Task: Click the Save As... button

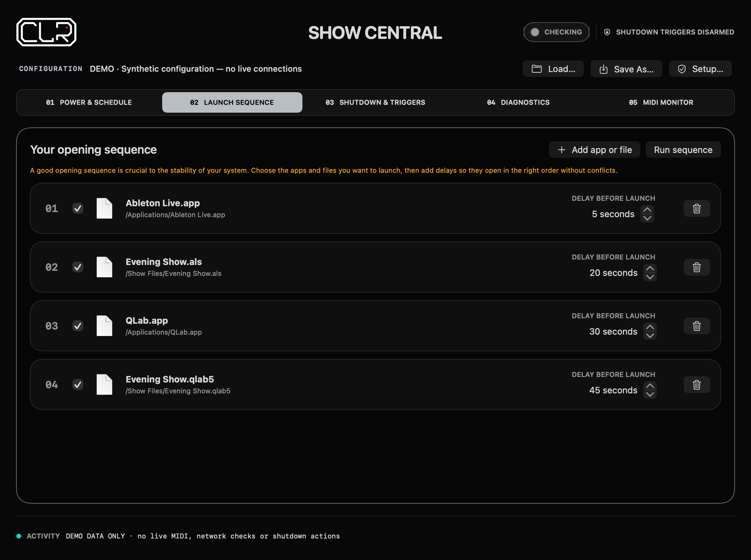Action: pos(626,69)
